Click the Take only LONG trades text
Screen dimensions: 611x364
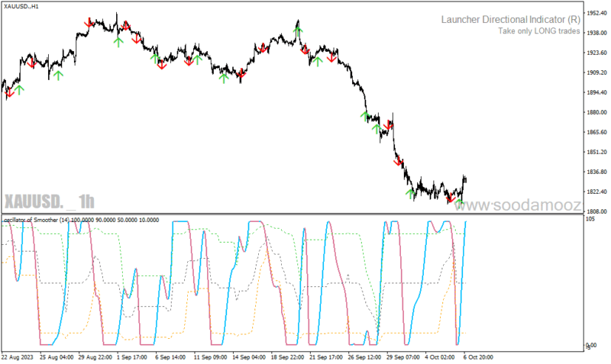click(539, 31)
